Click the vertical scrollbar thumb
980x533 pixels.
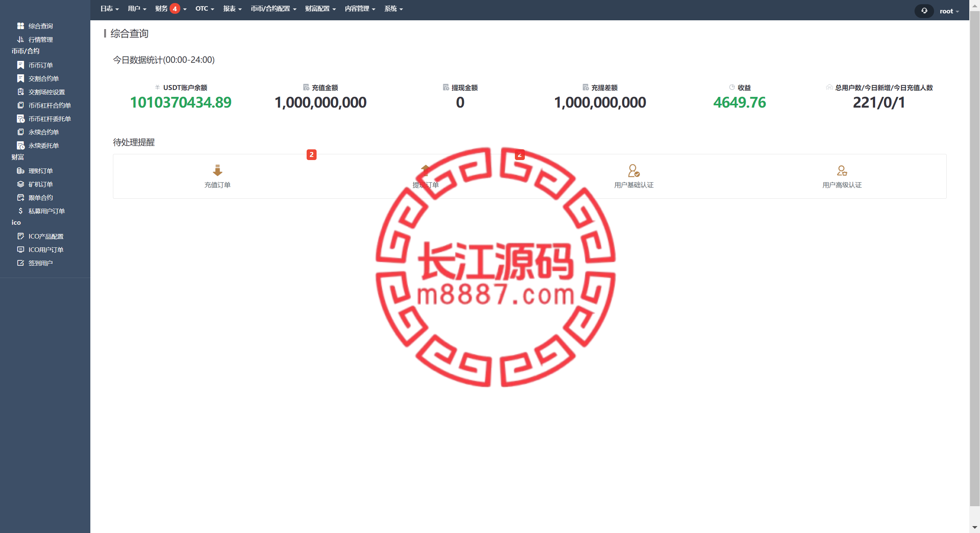975,258
